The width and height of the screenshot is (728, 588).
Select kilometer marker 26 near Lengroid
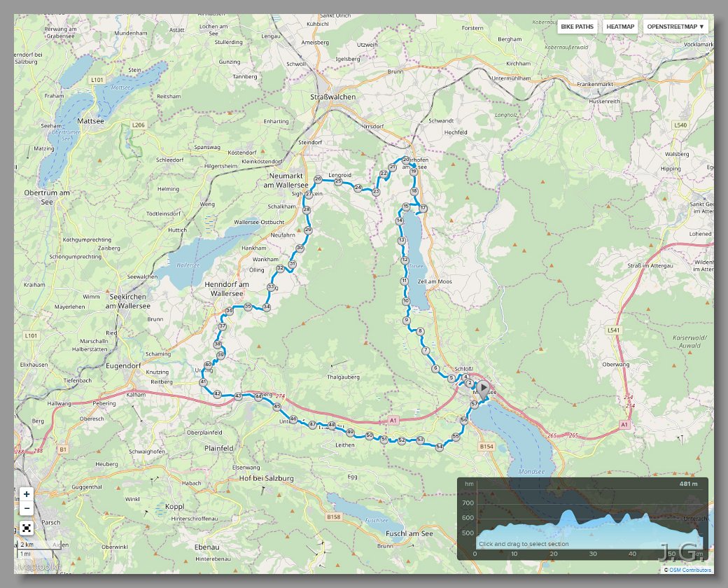(x=318, y=178)
